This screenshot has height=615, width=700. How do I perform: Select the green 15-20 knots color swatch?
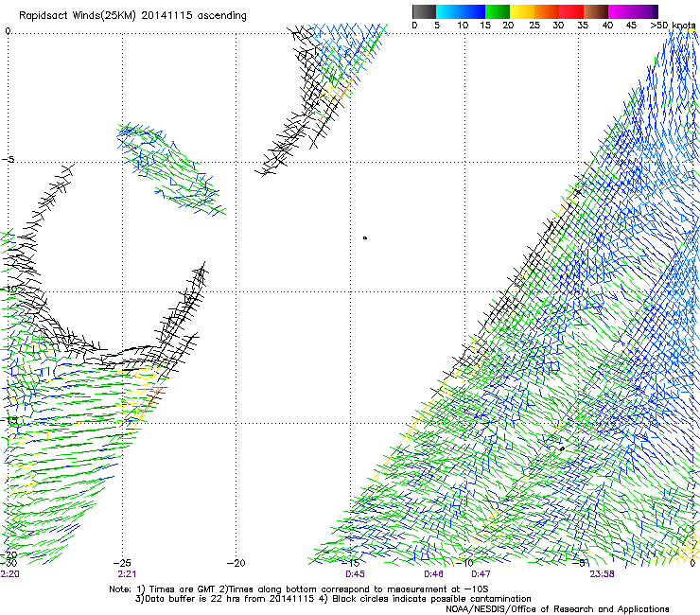[498, 11]
